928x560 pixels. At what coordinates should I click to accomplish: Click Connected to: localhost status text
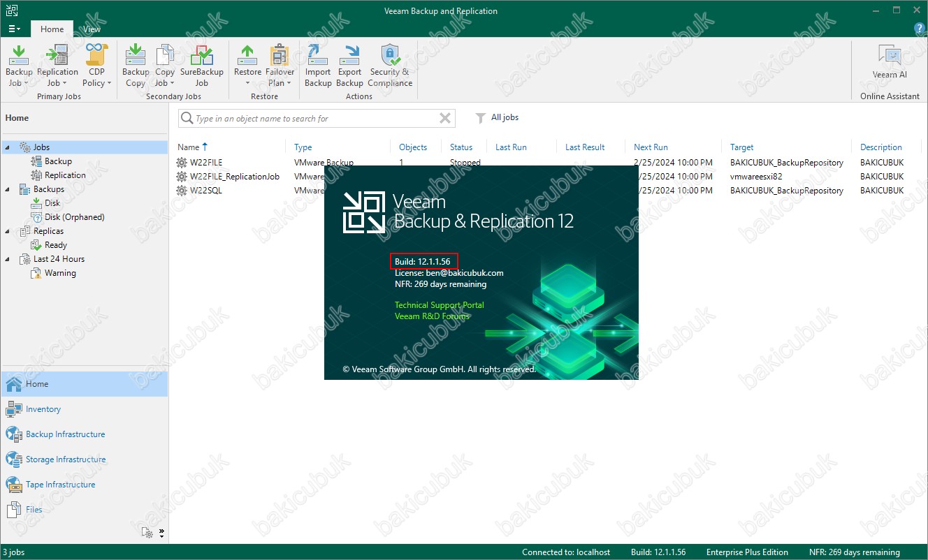pos(566,552)
